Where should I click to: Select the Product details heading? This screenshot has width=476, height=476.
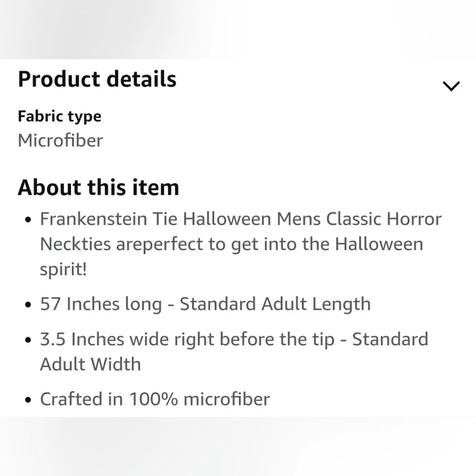pos(97,79)
